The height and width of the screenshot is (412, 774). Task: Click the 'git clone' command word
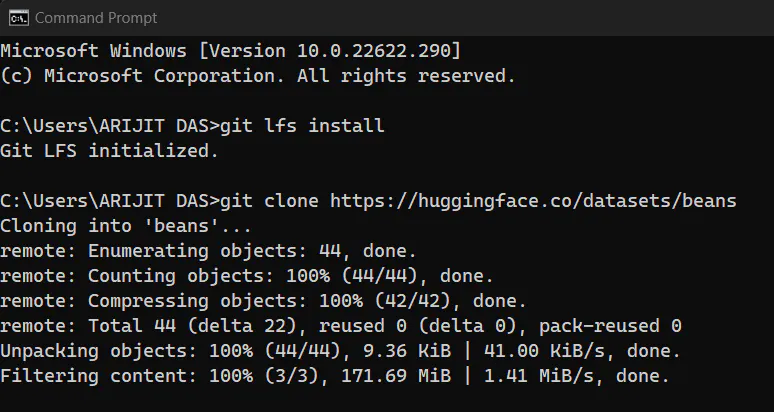269,201
